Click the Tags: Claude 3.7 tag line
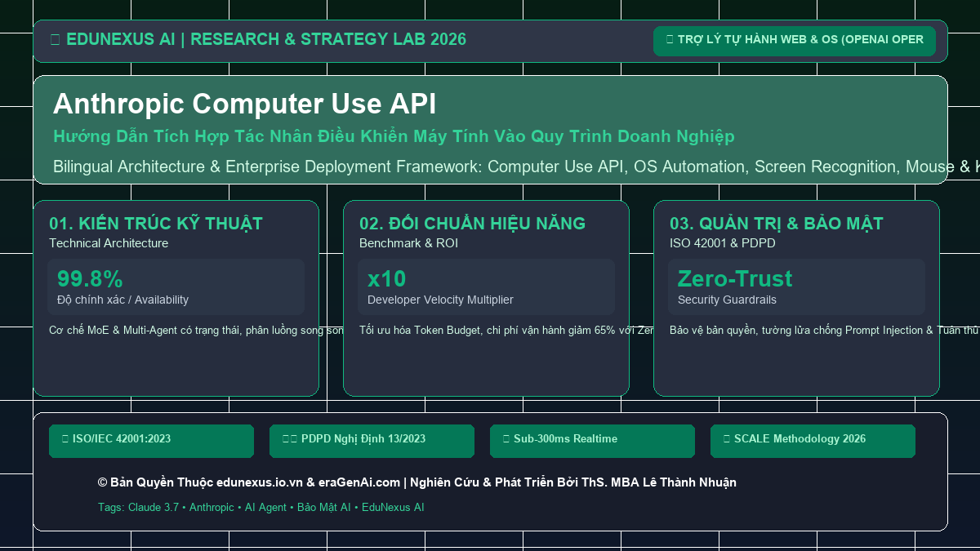This screenshot has height=551, width=980. tap(261, 507)
